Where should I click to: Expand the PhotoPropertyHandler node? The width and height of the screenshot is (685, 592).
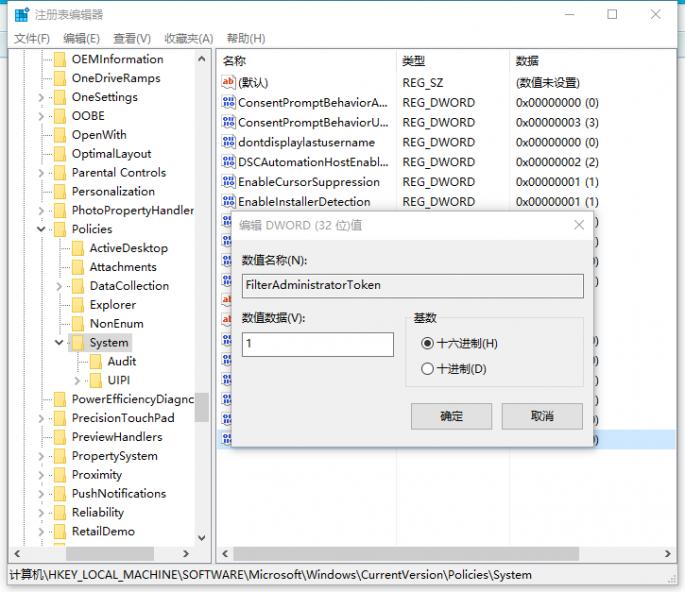(41, 211)
